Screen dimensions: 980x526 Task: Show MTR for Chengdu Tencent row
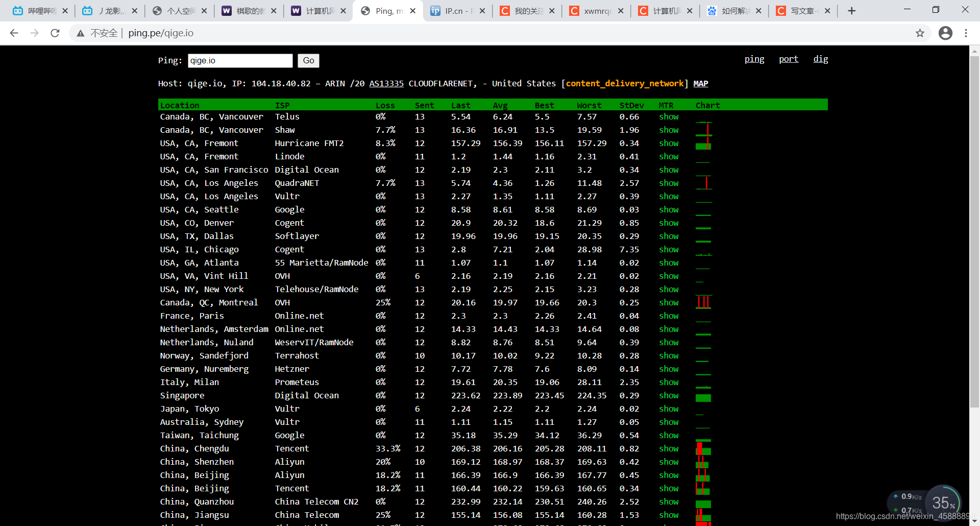coord(669,449)
